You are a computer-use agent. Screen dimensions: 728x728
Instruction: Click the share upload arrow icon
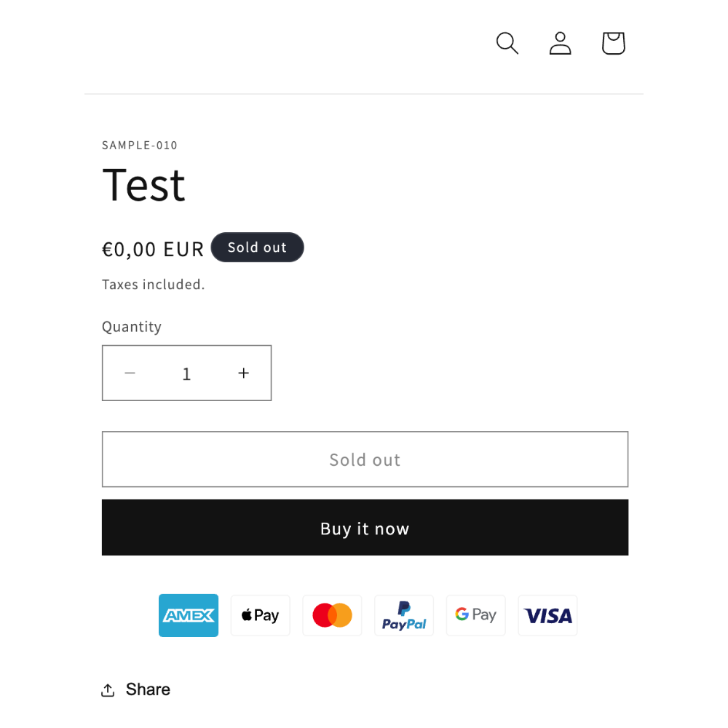[108, 690]
